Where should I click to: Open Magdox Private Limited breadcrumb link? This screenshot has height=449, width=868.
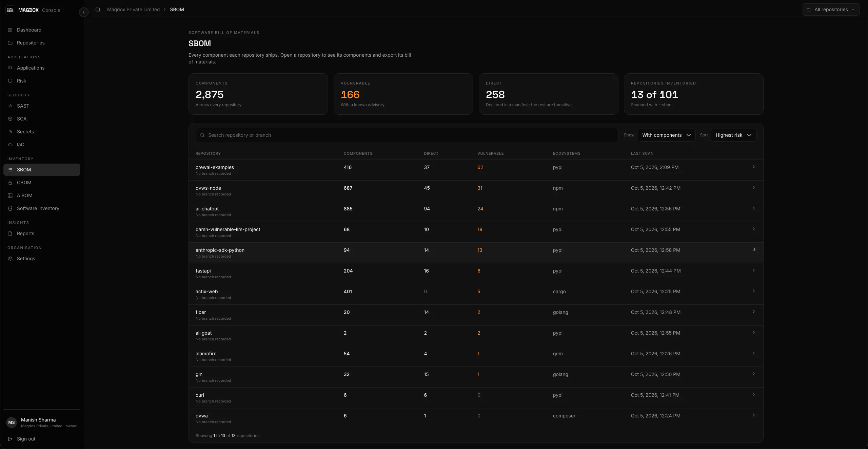[x=133, y=10]
